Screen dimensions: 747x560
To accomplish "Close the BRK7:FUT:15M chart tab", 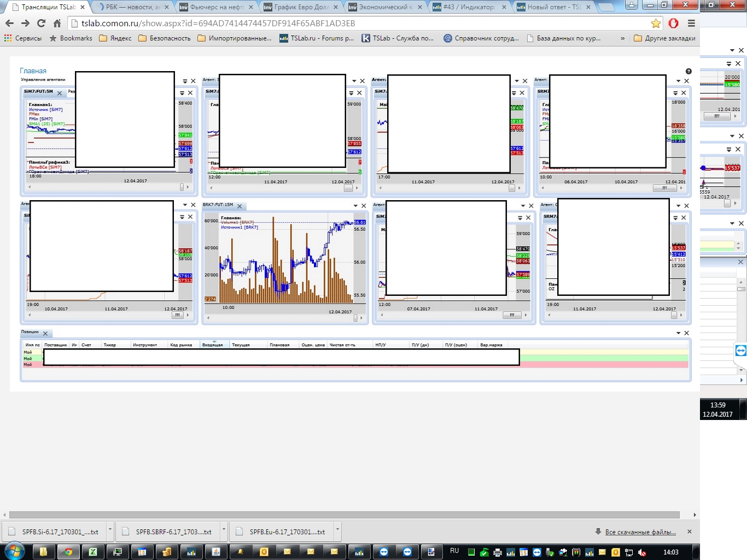I will pyautogui.click(x=240, y=206).
